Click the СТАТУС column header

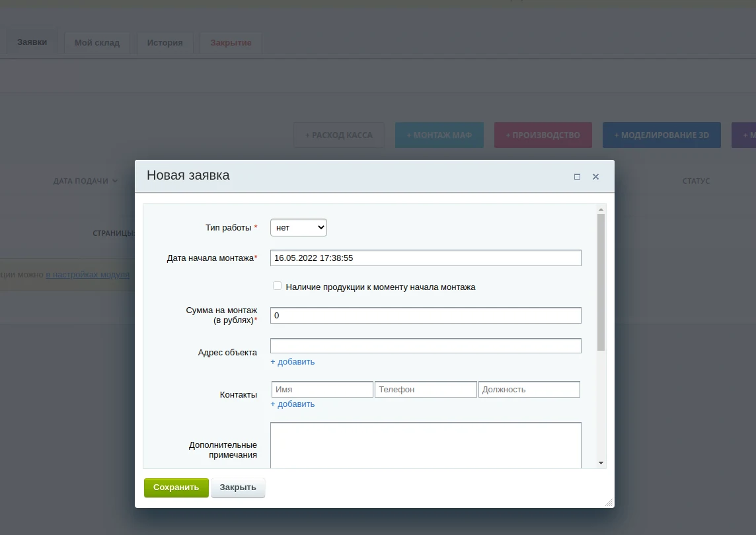[696, 181]
